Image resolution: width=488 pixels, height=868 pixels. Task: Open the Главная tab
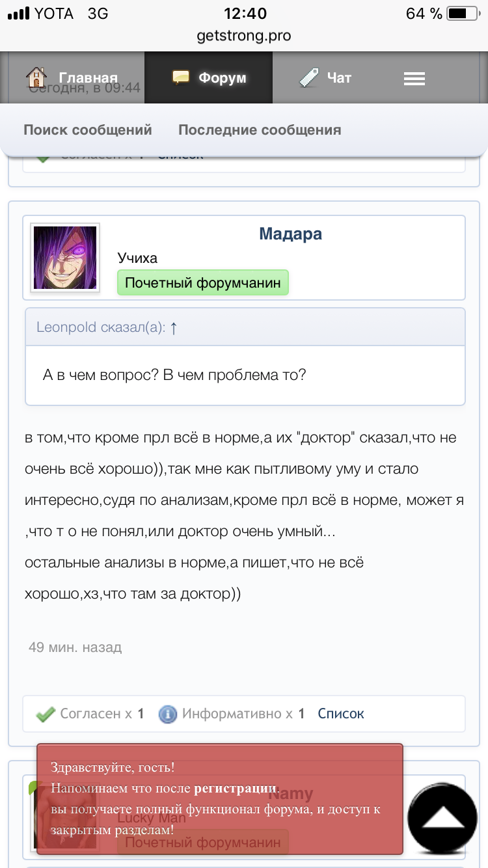click(87, 78)
